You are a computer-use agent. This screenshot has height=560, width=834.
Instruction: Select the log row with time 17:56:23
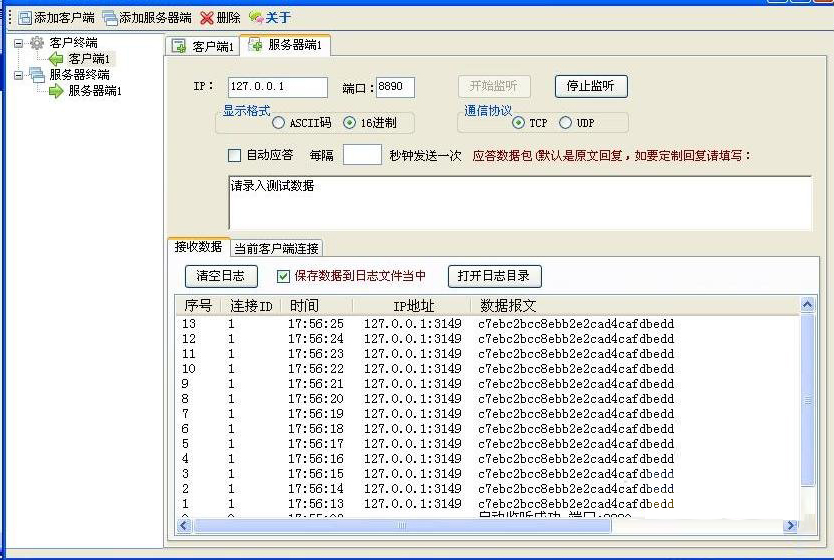tap(487, 354)
